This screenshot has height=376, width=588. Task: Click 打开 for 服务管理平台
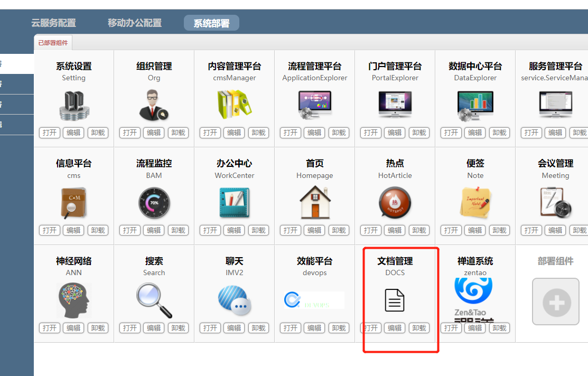(x=531, y=133)
